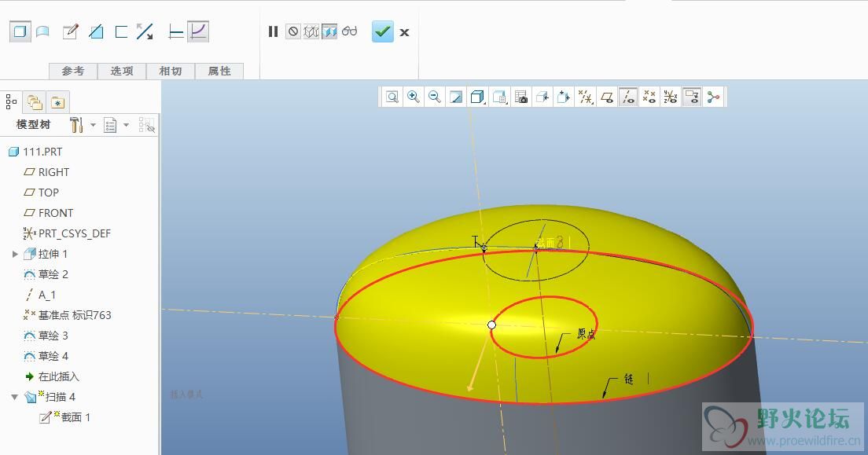
Task: Toggle datum axis display visibility
Action: point(627,97)
